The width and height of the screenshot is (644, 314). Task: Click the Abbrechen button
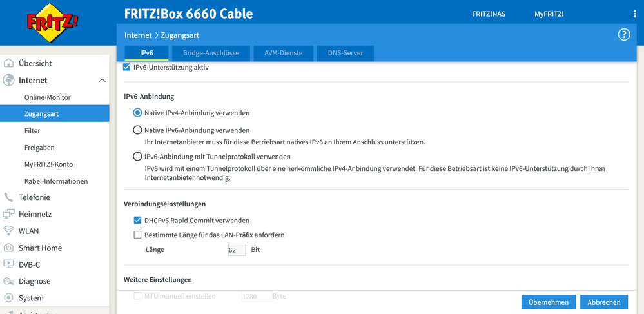point(604,302)
